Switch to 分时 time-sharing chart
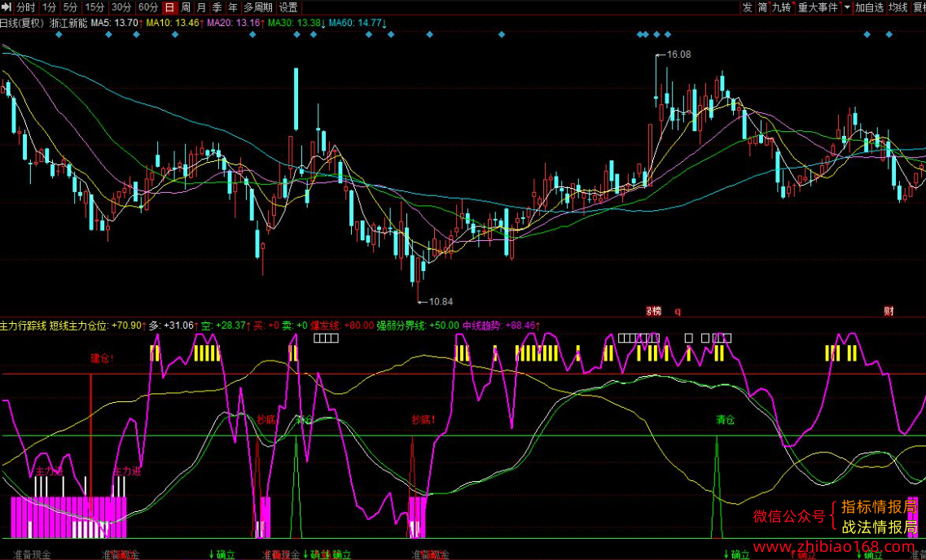The image size is (926, 560). coord(24,7)
